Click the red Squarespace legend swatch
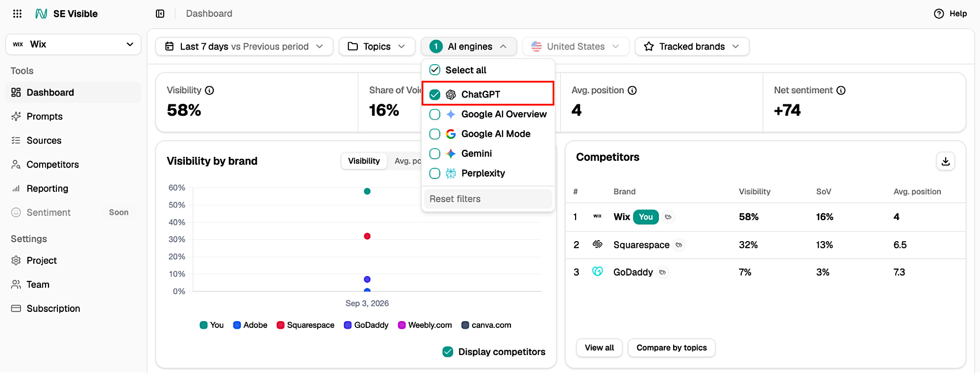The width and height of the screenshot is (980, 374). (x=280, y=325)
